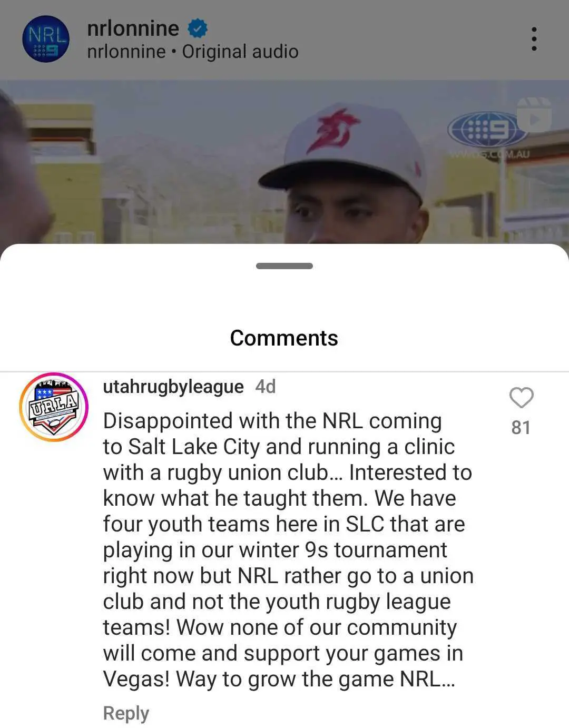This screenshot has height=728, width=569.
Task: Reply to the utahrugbyleague comment
Action: pyautogui.click(x=126, y=713)
